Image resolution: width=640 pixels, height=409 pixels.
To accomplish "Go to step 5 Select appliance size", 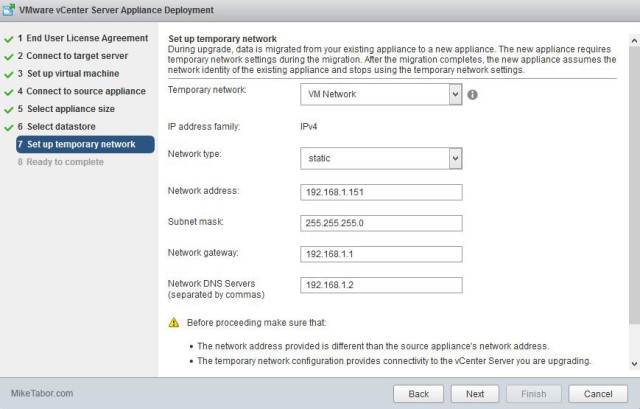I will tap(66, 109).
